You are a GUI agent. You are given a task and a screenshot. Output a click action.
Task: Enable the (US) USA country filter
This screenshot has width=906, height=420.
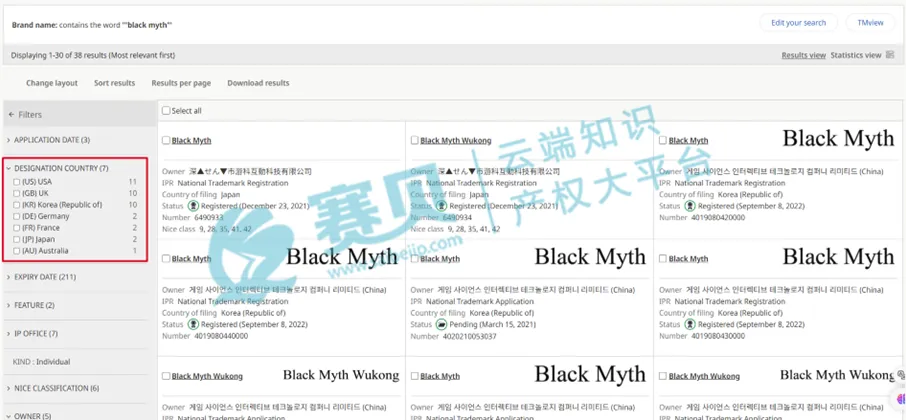tap(17, 182)
